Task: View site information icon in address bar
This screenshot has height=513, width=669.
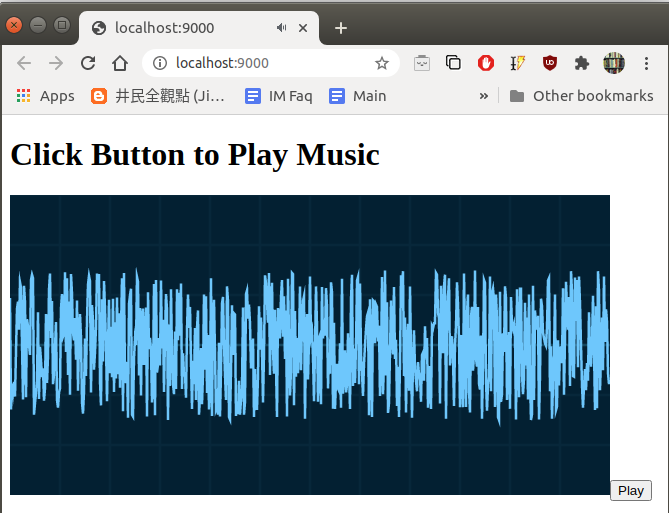Action: [160, 63]
